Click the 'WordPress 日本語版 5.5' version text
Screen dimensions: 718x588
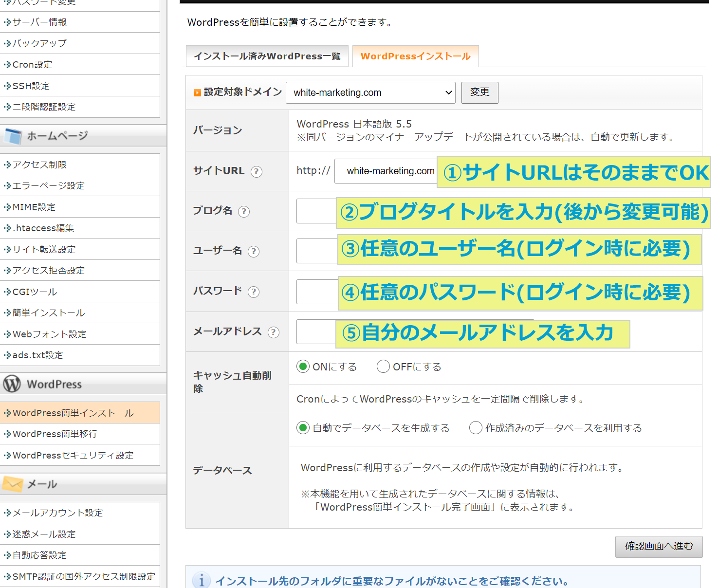354,124
